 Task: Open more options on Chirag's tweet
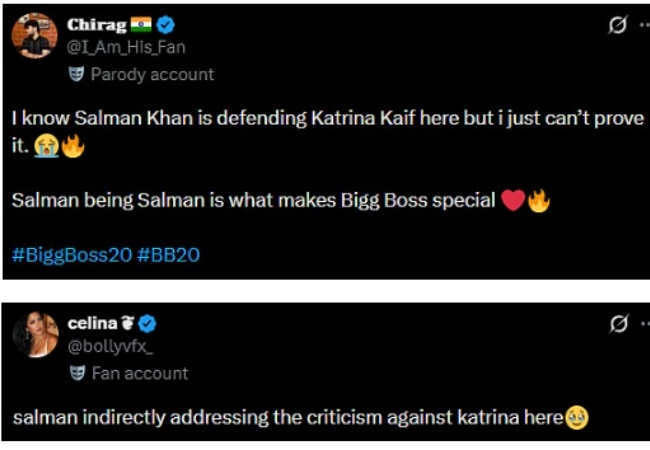click(x=645, y=25)
